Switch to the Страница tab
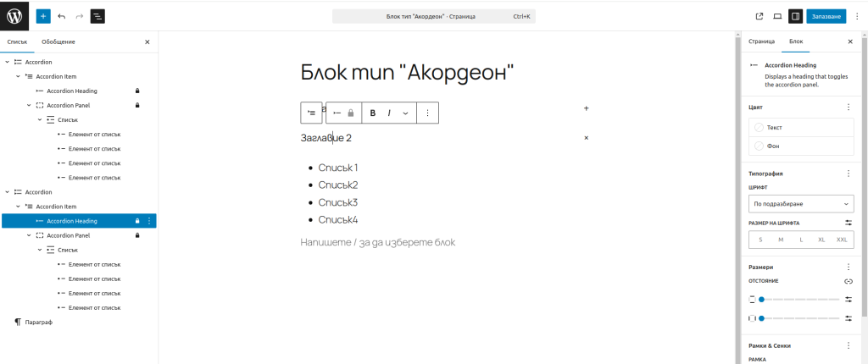The height and width of the screenshot is (364, 868). click(x=761, y=41)
